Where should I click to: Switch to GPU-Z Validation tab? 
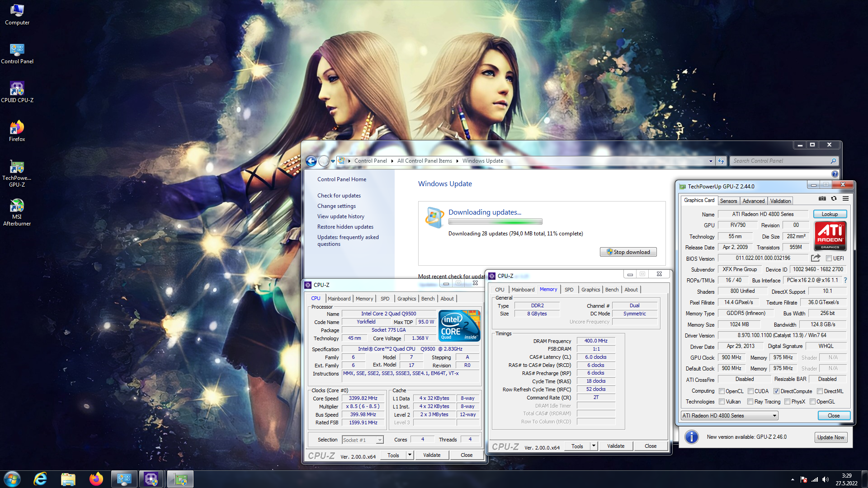(x=780, y=201)
